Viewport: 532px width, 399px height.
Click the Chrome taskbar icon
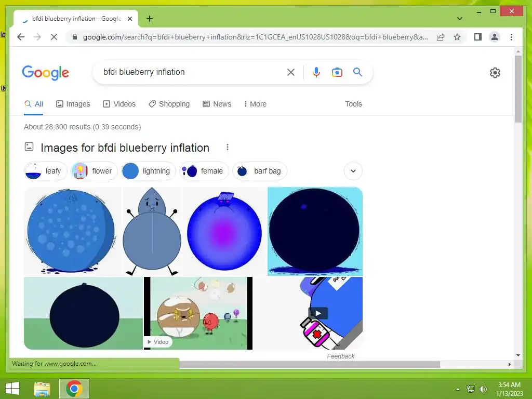click(x=74, y=389)
